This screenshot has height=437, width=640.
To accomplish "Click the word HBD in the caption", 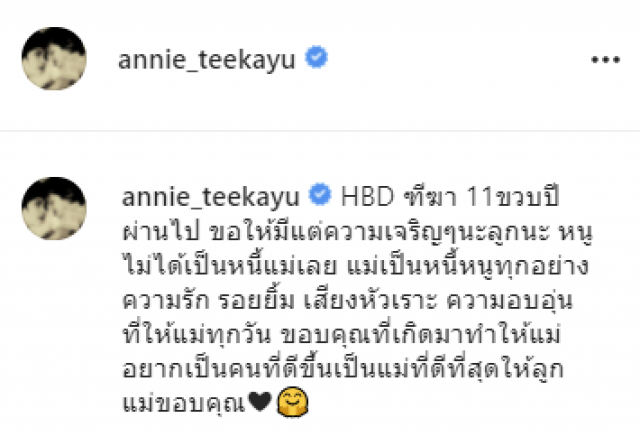I will 367,196.
